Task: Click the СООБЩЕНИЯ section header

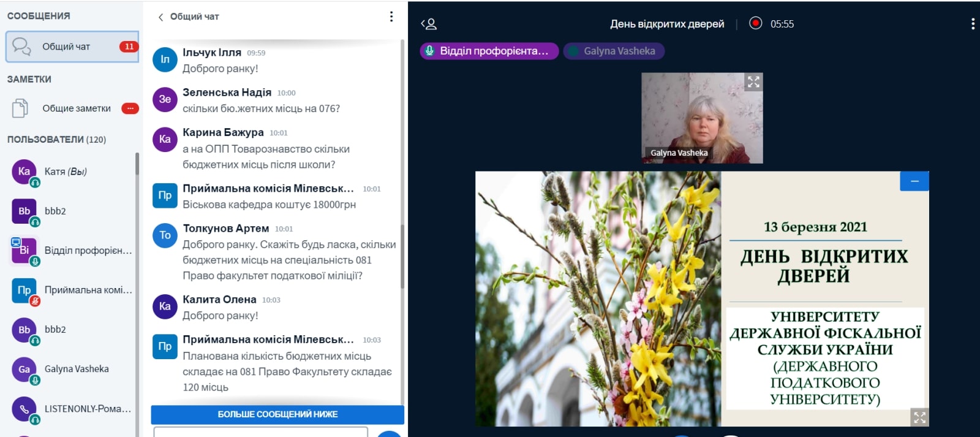Action: (x=39, y=16)
